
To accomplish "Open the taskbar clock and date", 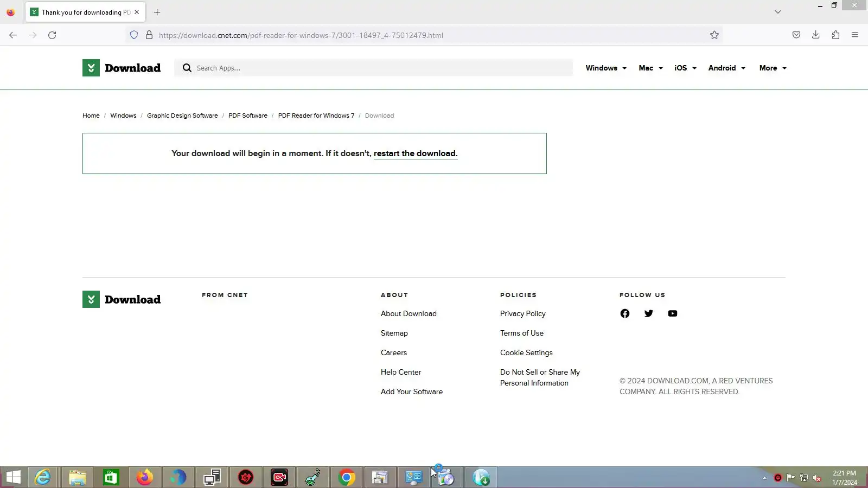I will (845, 478).
